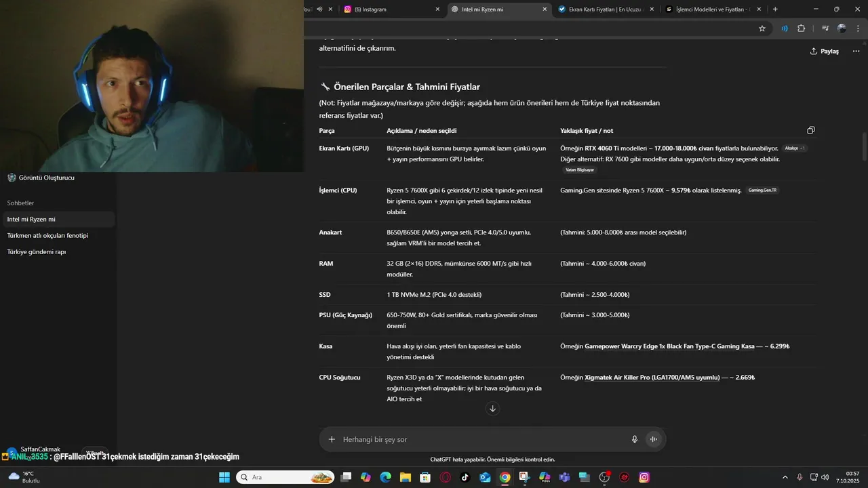868x488 pixels.
Task: Open Microsoft 365 from the taskbar
Action: [x=545, y=477]
